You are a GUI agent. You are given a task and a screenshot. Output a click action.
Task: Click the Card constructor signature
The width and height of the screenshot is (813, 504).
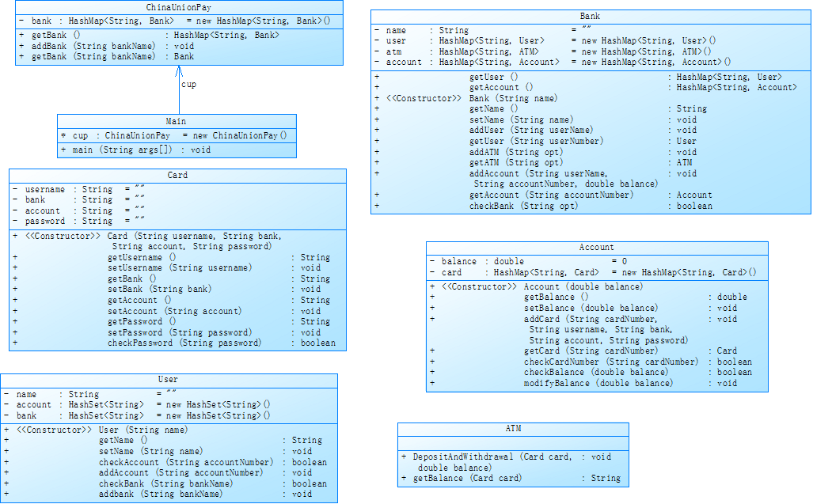195,241
